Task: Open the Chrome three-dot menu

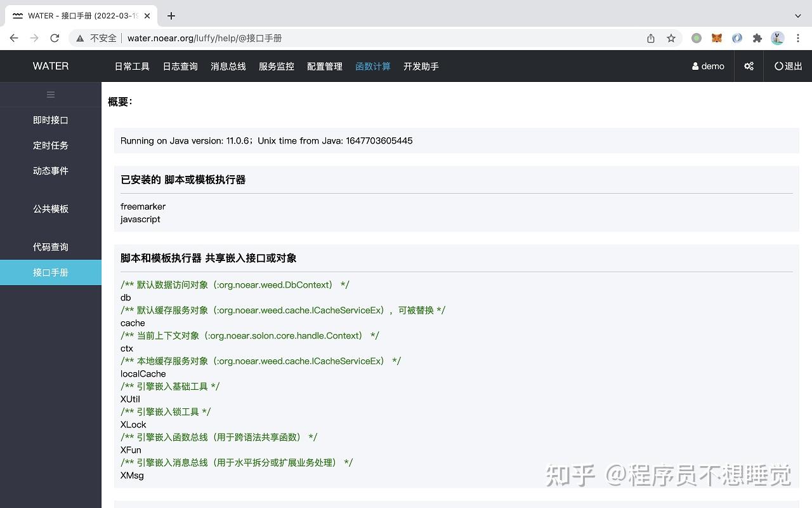Action: 798,38
